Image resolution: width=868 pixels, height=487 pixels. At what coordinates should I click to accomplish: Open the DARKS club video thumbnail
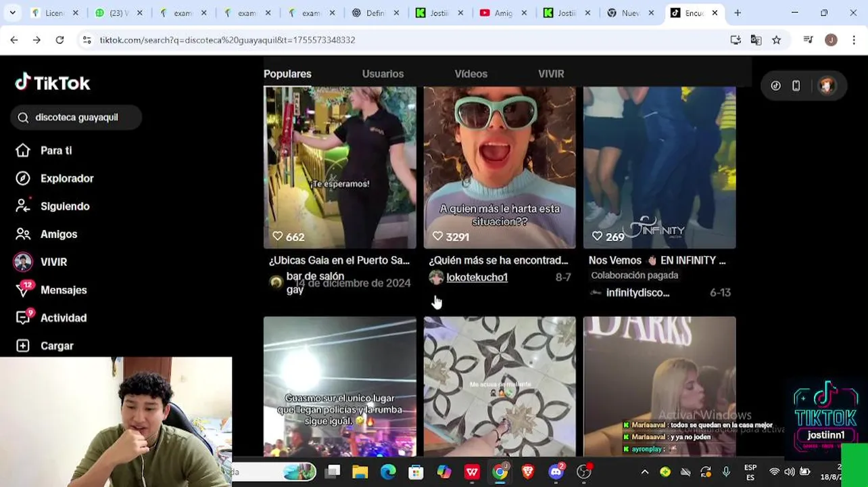coord(659,386)
